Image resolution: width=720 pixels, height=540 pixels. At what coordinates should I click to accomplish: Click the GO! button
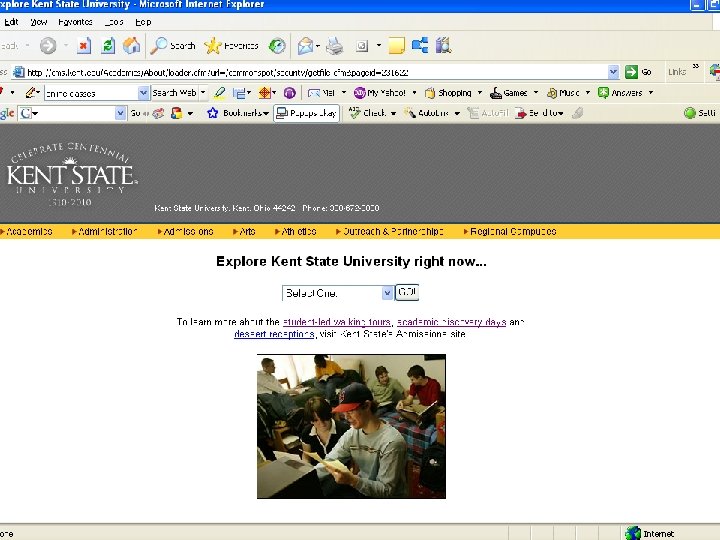tap(407, 292)
